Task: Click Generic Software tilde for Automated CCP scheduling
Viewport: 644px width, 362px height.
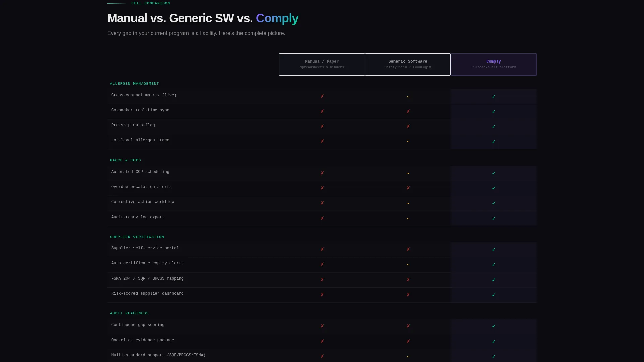Action: (x=408, y=173)
